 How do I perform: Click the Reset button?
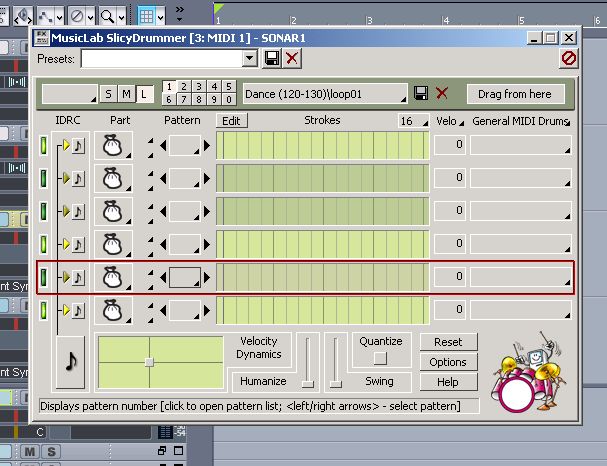click(448, 342)
